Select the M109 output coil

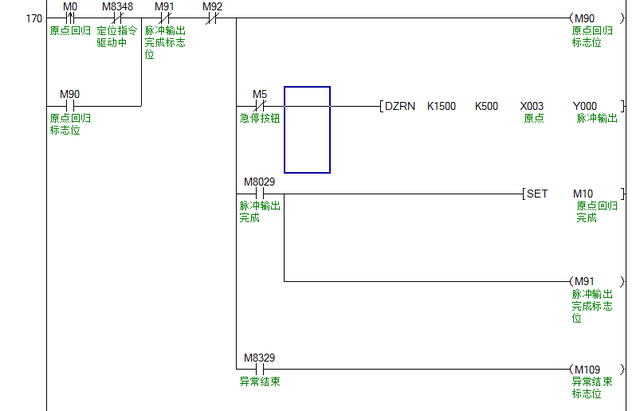(x=597, y=370)
